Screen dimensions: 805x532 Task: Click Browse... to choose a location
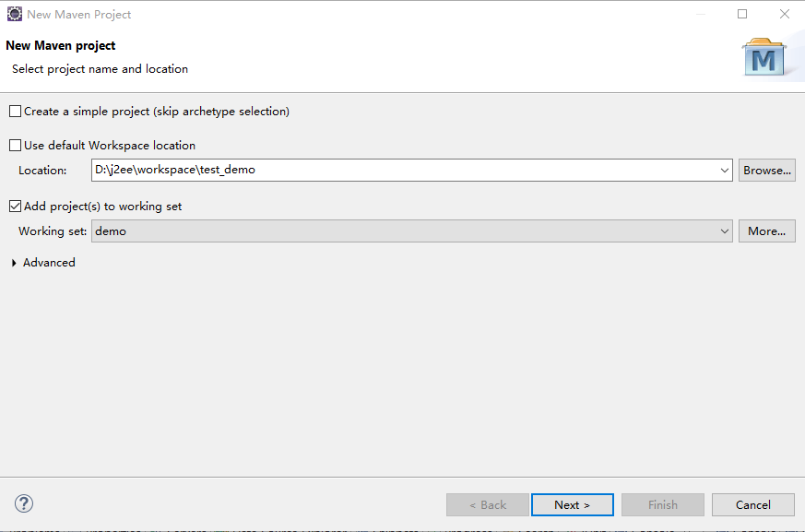click(766, 171)
